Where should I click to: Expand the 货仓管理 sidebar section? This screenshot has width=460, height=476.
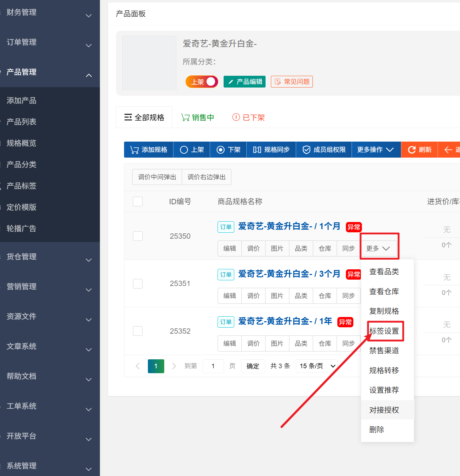coord(50,257)
